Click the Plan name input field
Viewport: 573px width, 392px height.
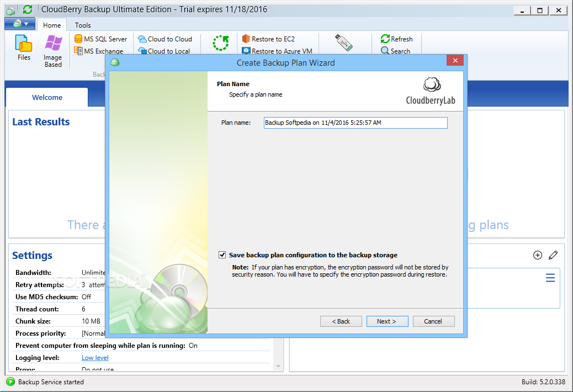[x=356, y=123]
